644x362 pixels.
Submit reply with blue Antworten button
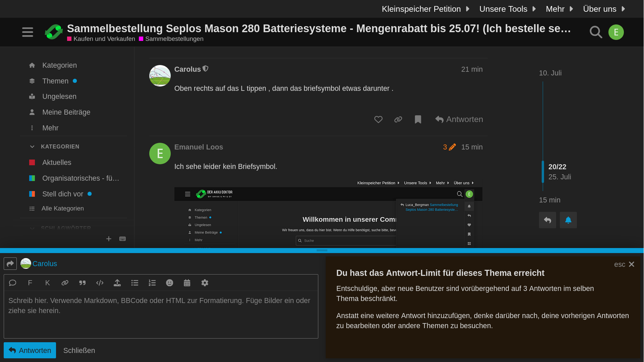[30, 350]
